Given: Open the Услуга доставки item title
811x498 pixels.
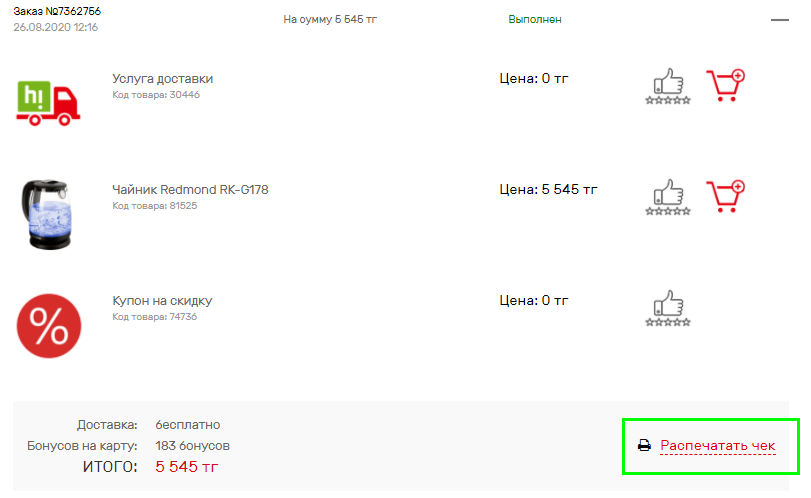Looking at the screenshot, I should pos(163,79).
